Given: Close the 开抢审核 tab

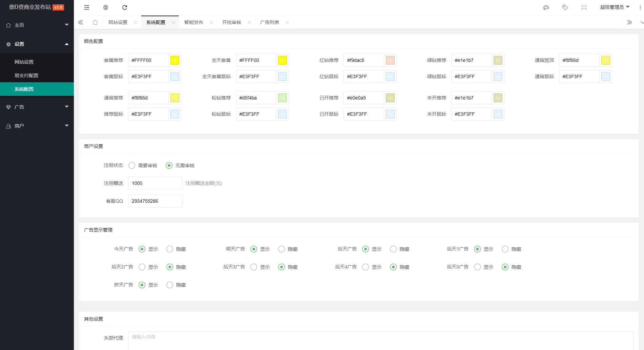Looking at the screenshot, I should [249, 22].
